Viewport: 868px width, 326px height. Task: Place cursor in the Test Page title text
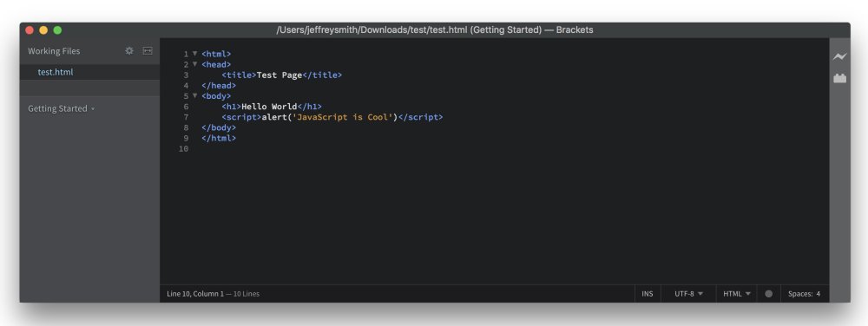pos(279,75)
